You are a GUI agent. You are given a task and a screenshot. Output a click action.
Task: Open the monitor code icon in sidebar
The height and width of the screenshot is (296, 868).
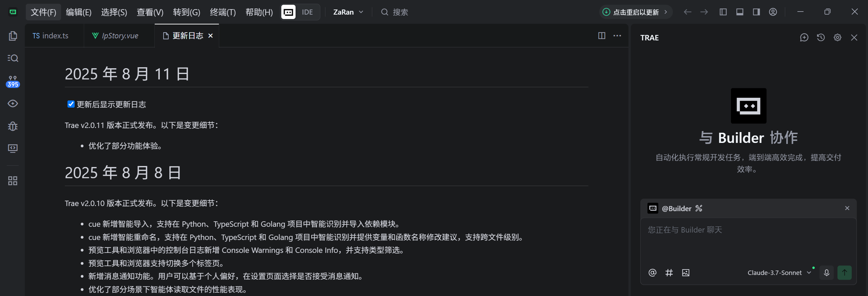coord(13,148)
